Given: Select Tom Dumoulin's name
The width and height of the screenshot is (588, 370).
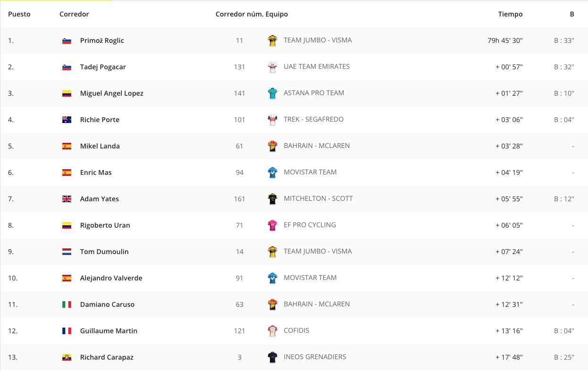Looking at the screenshot, I should tap(104, 252).
